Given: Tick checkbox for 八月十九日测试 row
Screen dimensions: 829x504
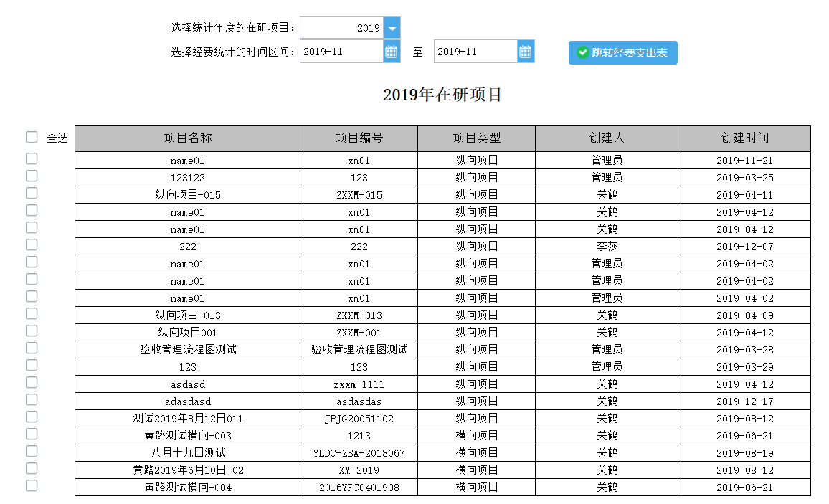Looking at the screenshot, I should (x=32, y=451).
